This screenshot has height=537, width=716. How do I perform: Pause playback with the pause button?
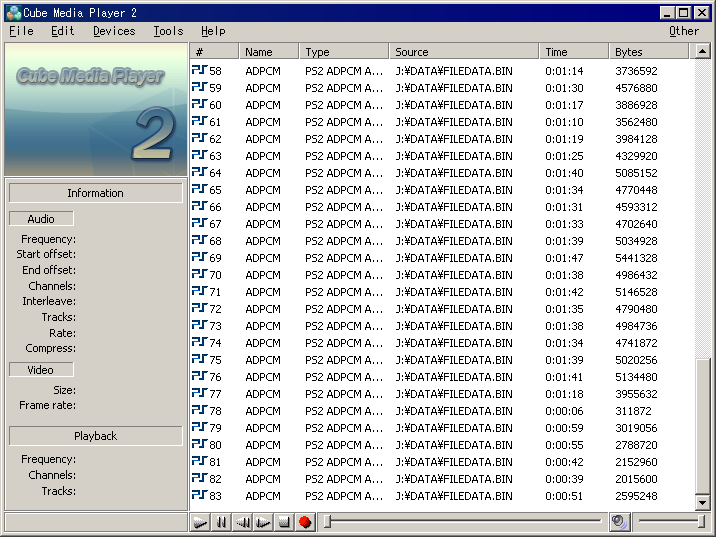click(x=221, y=521)
